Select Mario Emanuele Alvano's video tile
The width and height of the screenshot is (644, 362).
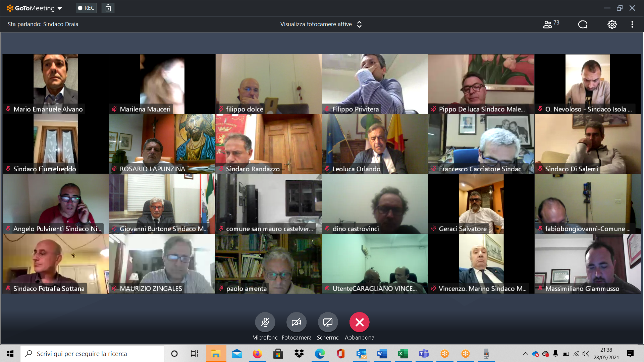point(56,84)
